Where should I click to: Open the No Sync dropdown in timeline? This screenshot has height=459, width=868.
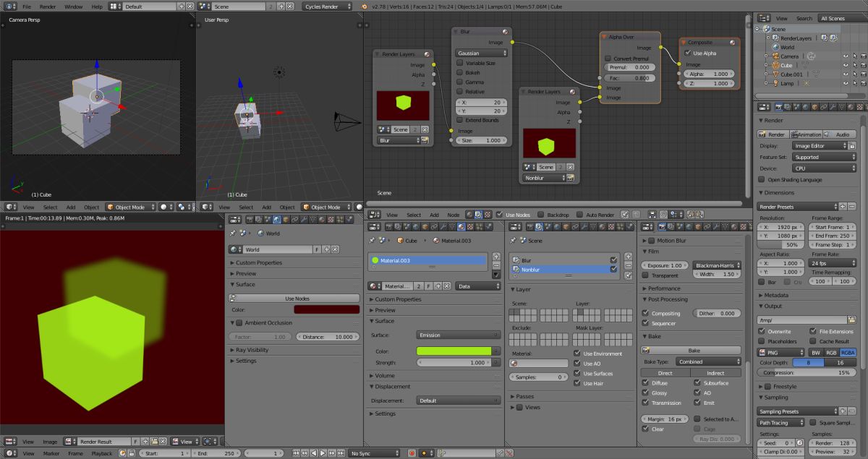[375, 453]
